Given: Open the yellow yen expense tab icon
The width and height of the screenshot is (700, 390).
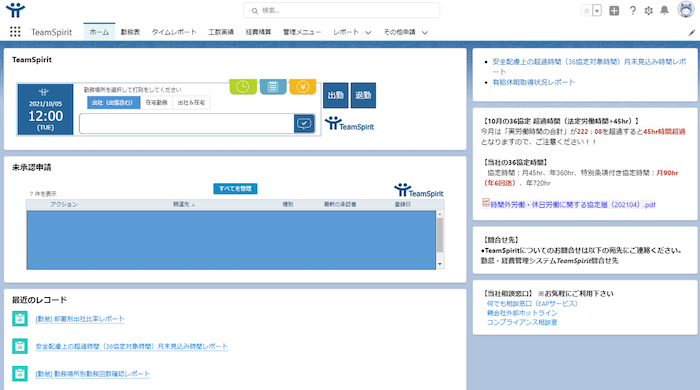Looking at the screenshot, I should pos(303,87).
